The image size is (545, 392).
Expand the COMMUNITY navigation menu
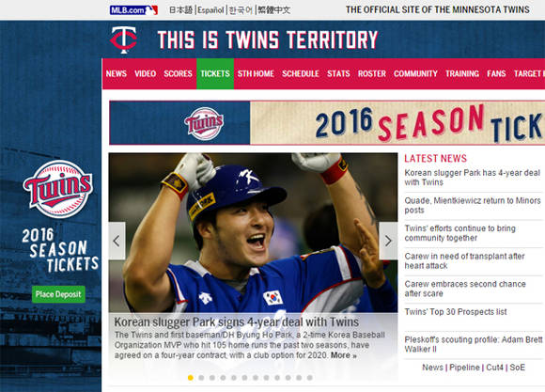click(x=415, y=73)
